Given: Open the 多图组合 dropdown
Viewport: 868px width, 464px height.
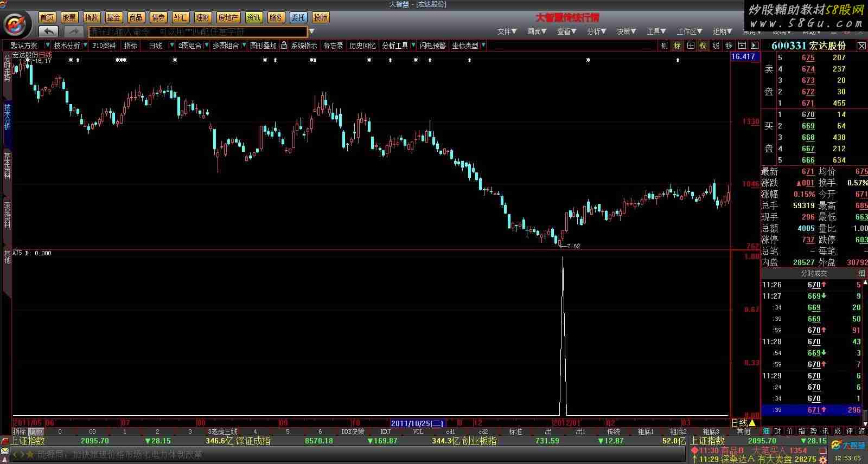Looking at the screenshot, I should (229, 46).
